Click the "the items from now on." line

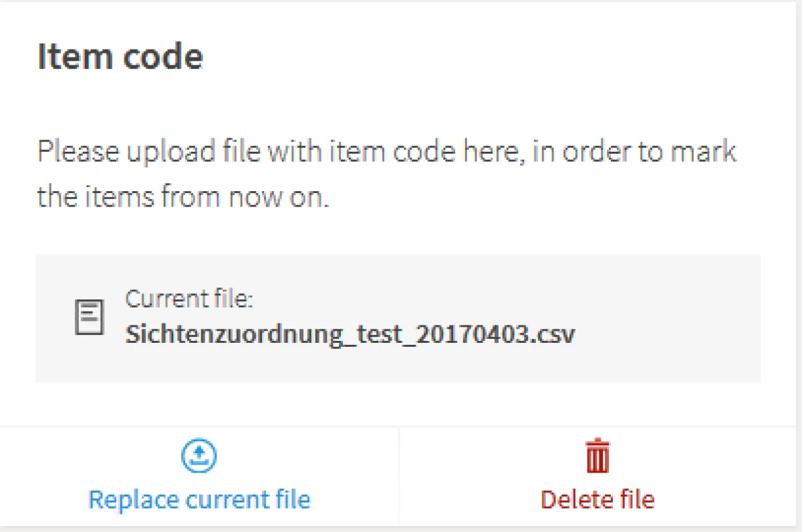(183, 197)
